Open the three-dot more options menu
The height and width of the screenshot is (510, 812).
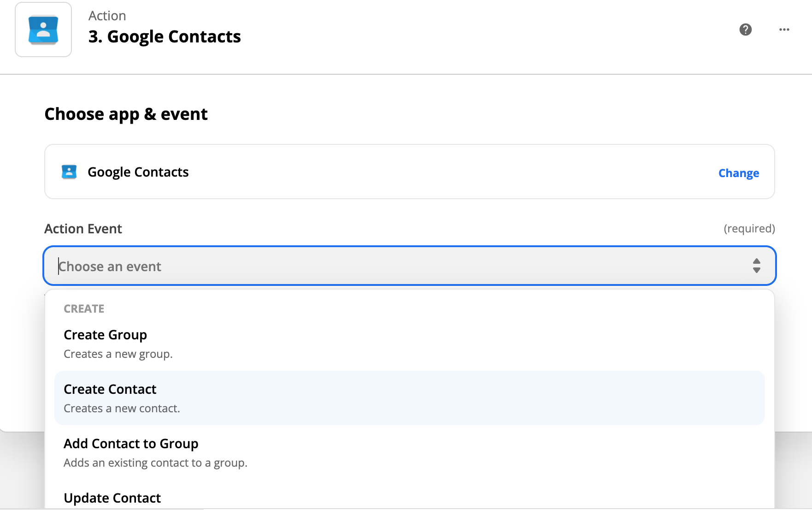(x=784, y=30)
